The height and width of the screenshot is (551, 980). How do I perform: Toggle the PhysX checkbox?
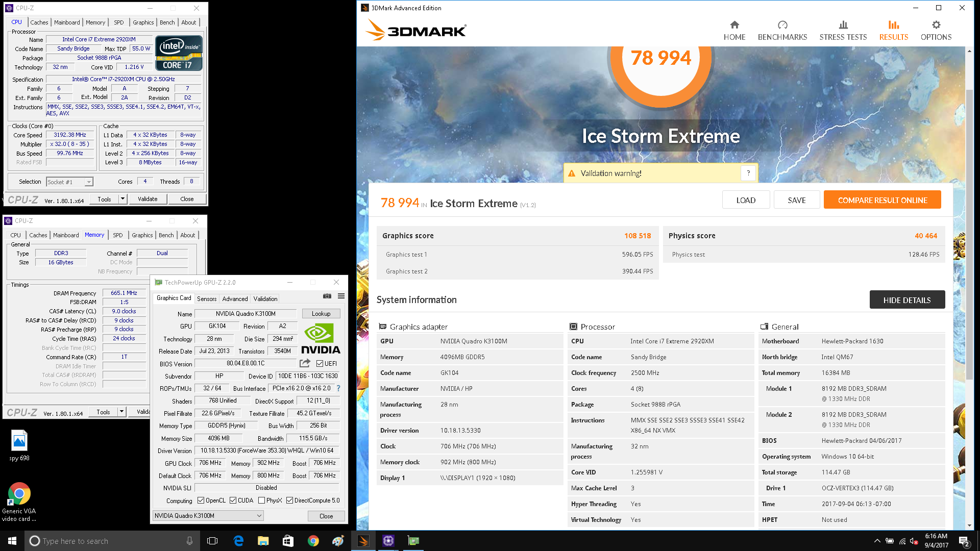coord(261,500)
